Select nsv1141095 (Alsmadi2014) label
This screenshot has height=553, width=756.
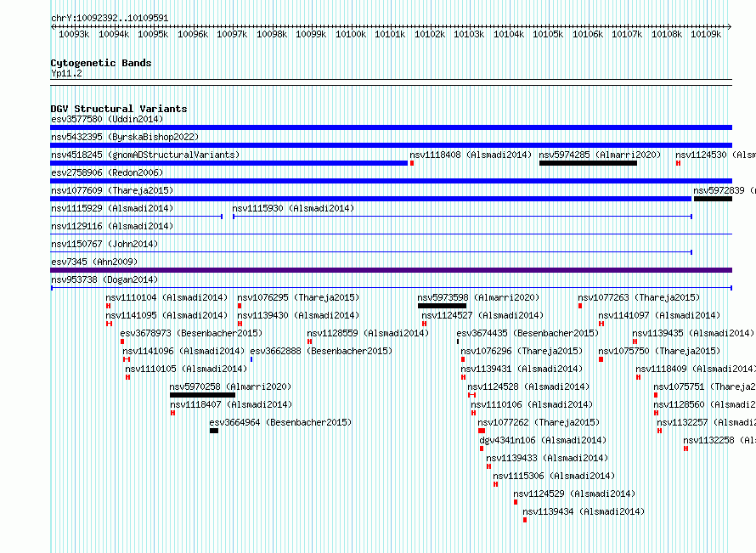pos(166,315)
